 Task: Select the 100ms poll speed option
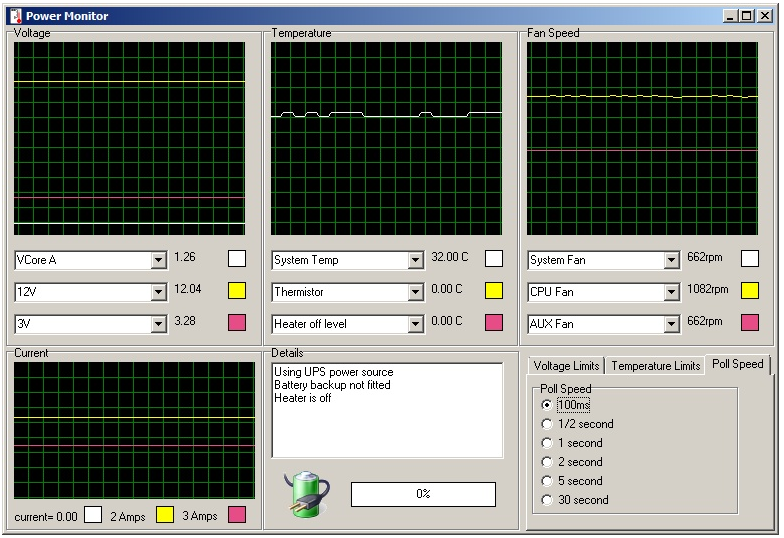[546, 405]
